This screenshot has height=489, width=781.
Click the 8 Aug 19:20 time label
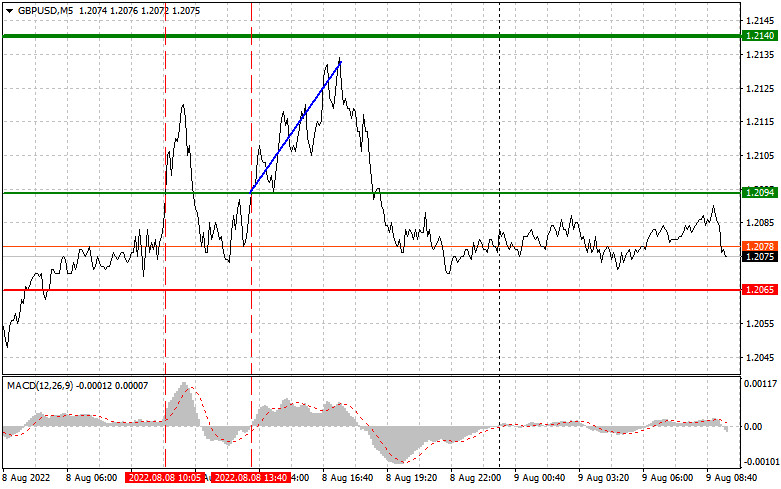point(412,478)
